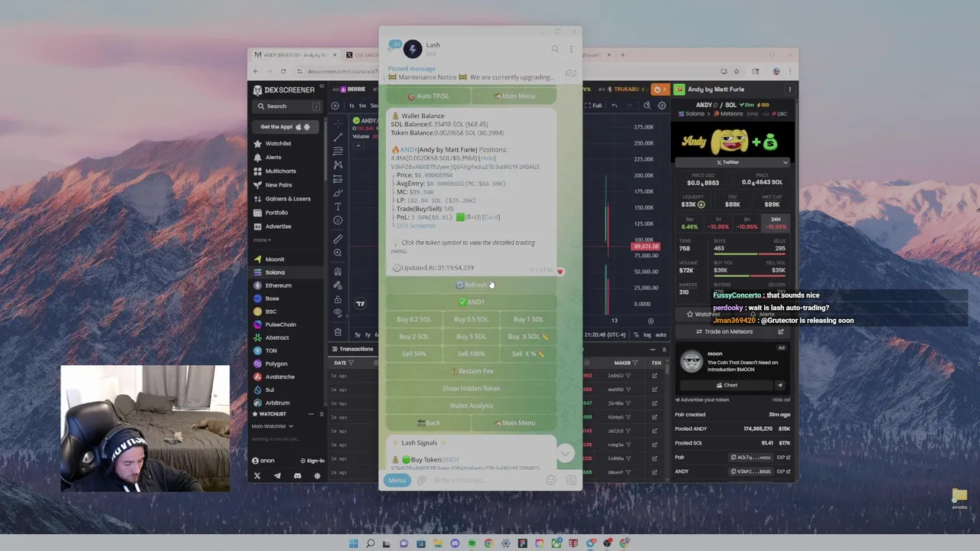Select the 24H stats tab

776,223
